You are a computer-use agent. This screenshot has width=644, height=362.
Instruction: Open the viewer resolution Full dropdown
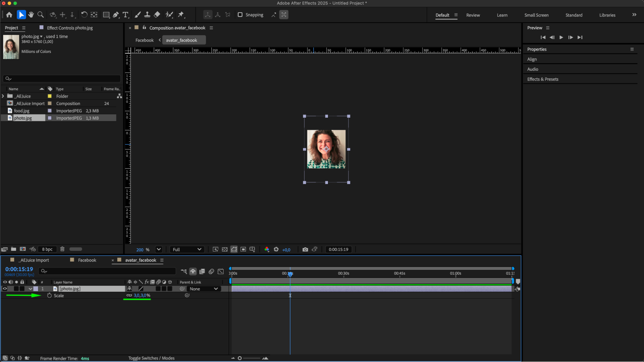click(x=187, y=249)
